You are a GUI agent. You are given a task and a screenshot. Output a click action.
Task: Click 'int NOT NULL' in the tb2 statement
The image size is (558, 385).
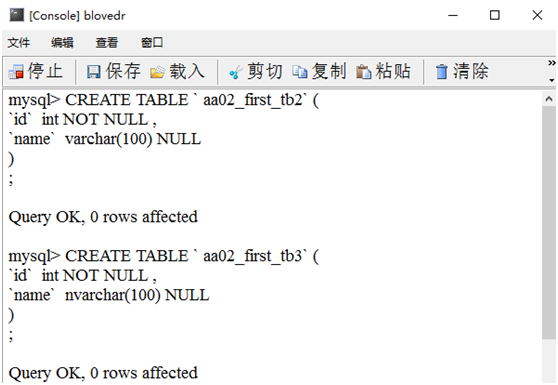(95, 120)
